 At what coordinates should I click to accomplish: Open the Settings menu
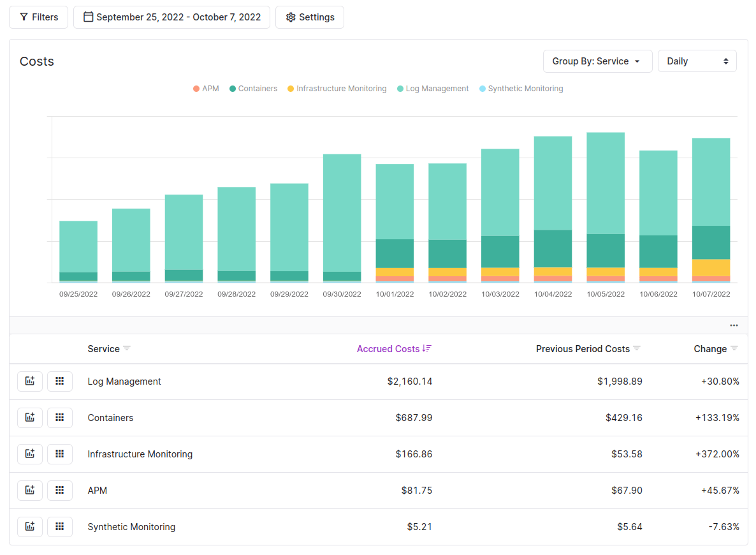click(x=310, y=17)
